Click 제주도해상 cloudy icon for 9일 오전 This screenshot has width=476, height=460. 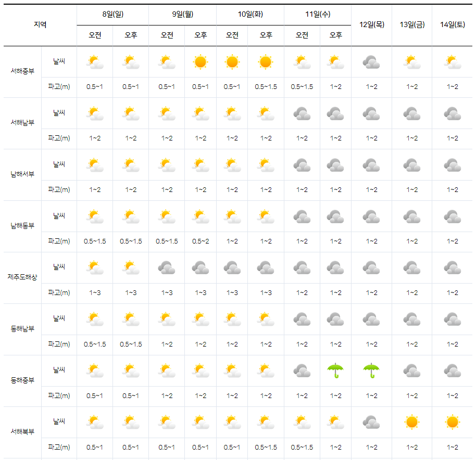(167, 268)
